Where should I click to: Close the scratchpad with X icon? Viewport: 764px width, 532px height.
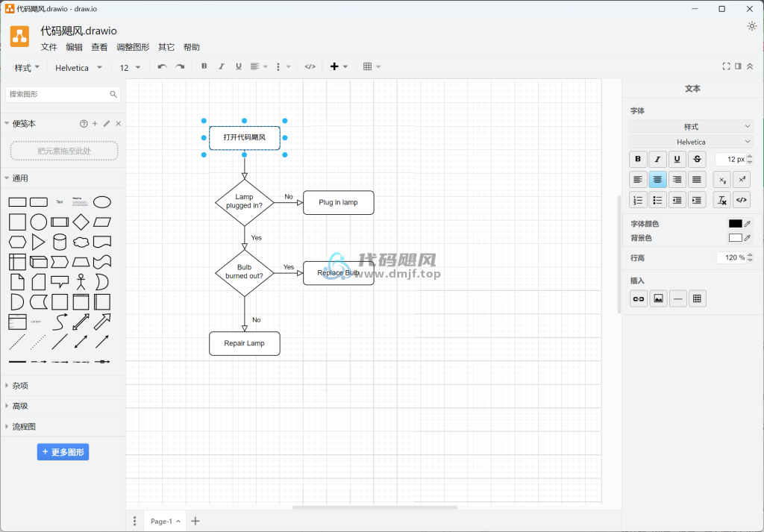point(119,124)
